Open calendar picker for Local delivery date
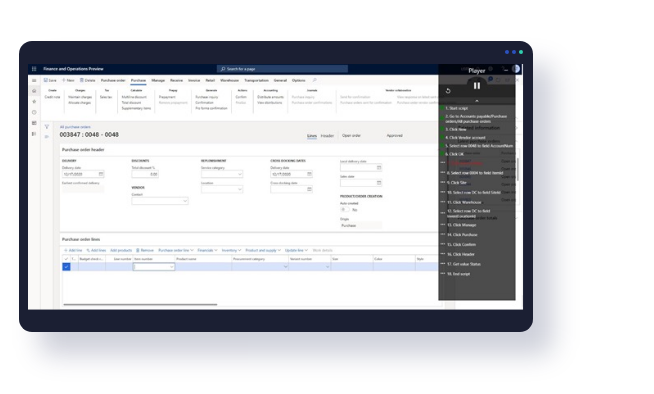 pos(379,168)
